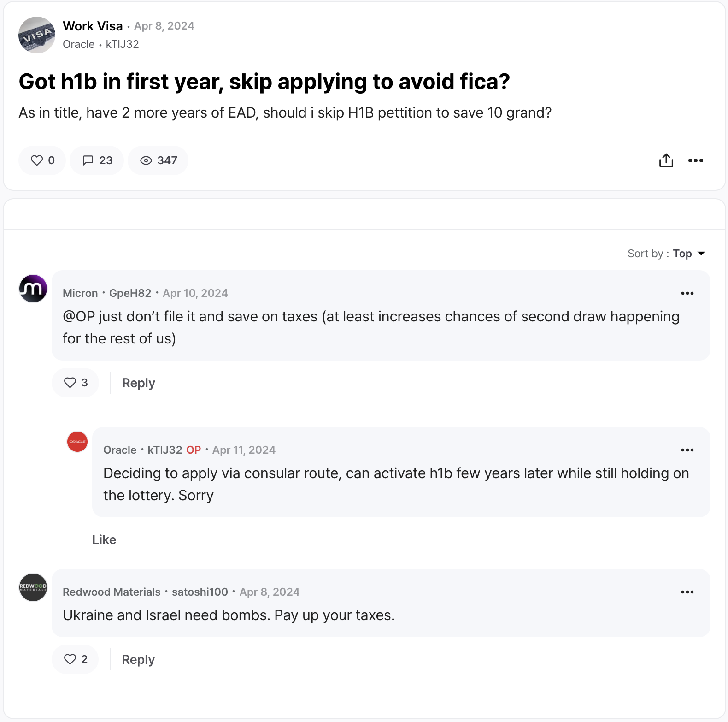Open the Work Visa channel avatar

(37, 35)
